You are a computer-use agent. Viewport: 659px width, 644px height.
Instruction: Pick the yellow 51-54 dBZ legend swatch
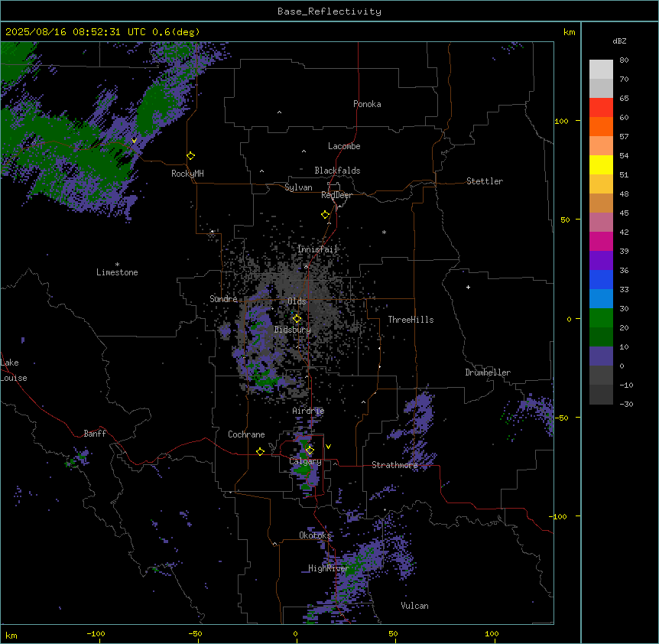click(x=601, y=164)
